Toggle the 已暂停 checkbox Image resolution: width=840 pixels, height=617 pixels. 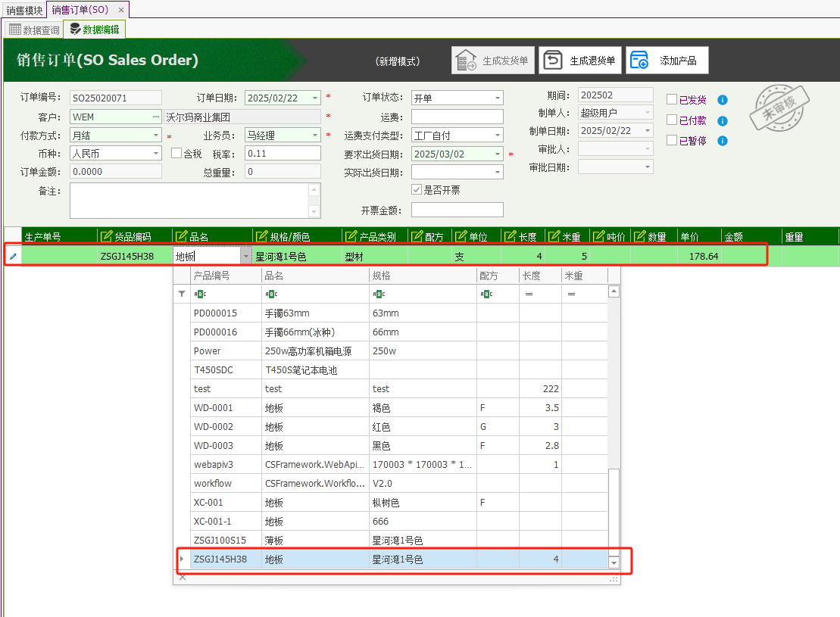tap(672, 140)
